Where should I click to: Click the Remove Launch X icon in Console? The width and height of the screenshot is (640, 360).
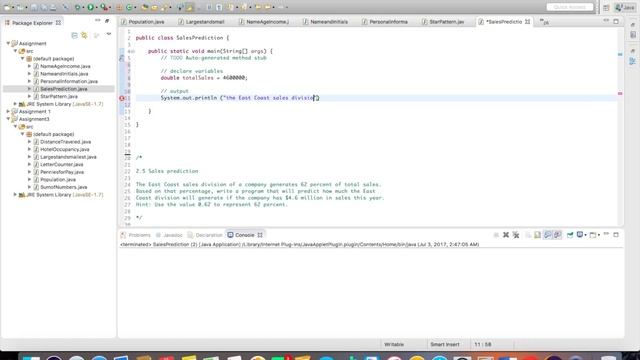click(x=506, y=235)
